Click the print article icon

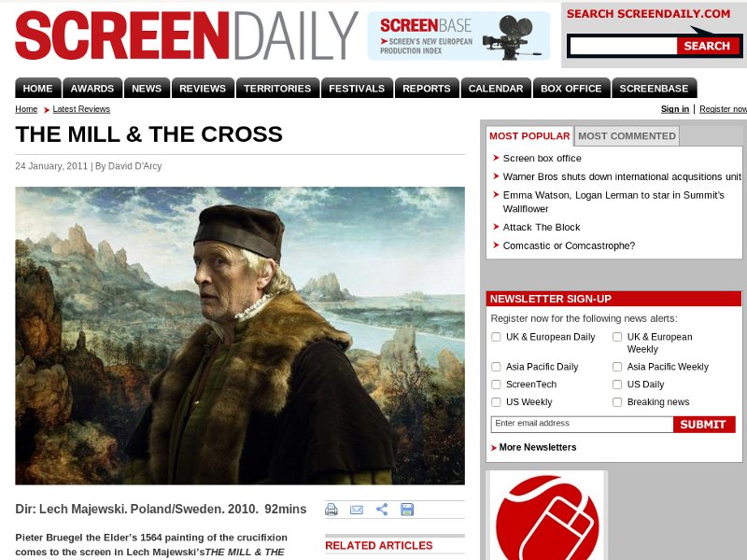pyautogui.click(x=331, y=510)
